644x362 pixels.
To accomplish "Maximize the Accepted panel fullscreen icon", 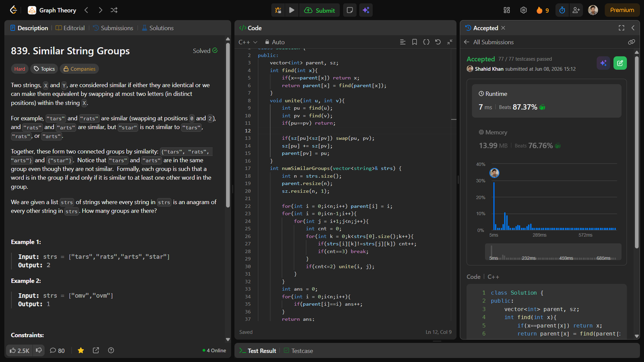I will 621,28.
